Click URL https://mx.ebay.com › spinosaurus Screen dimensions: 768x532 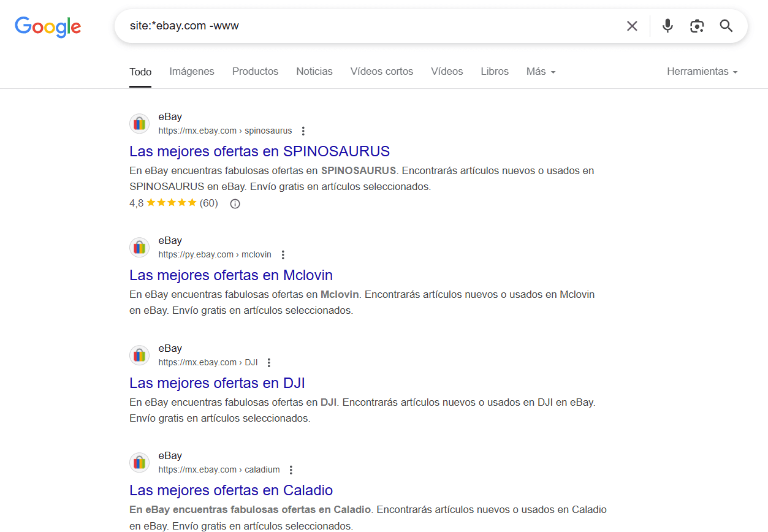click(x=225, y=131)
